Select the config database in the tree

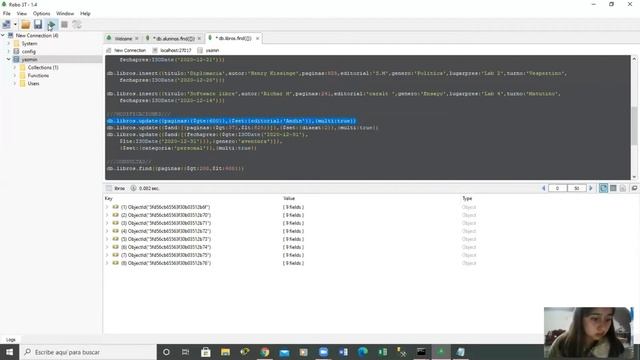(x=29, y=51)
